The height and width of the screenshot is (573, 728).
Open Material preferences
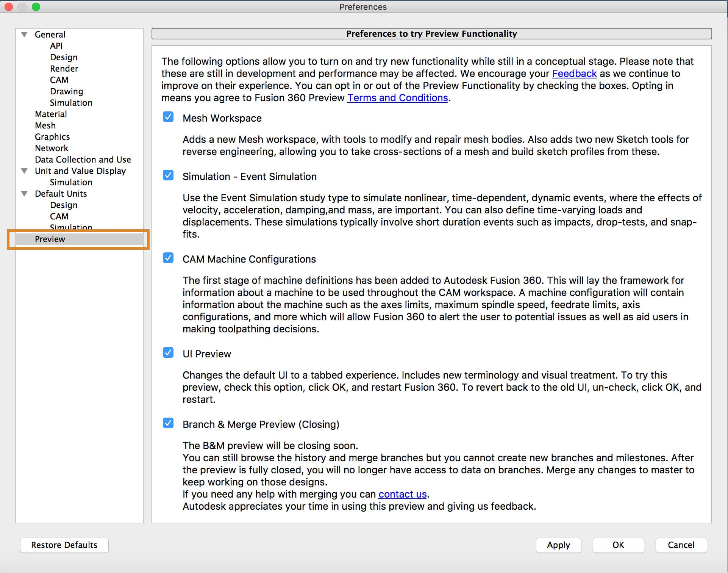51,114
